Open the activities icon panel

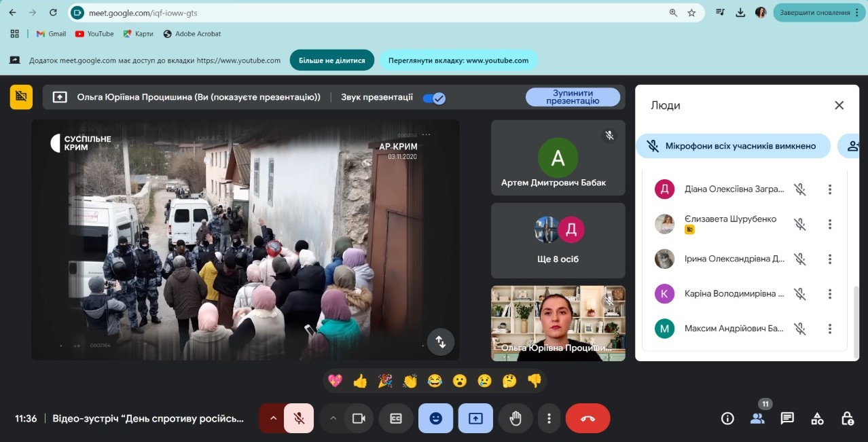click(816, 418)
